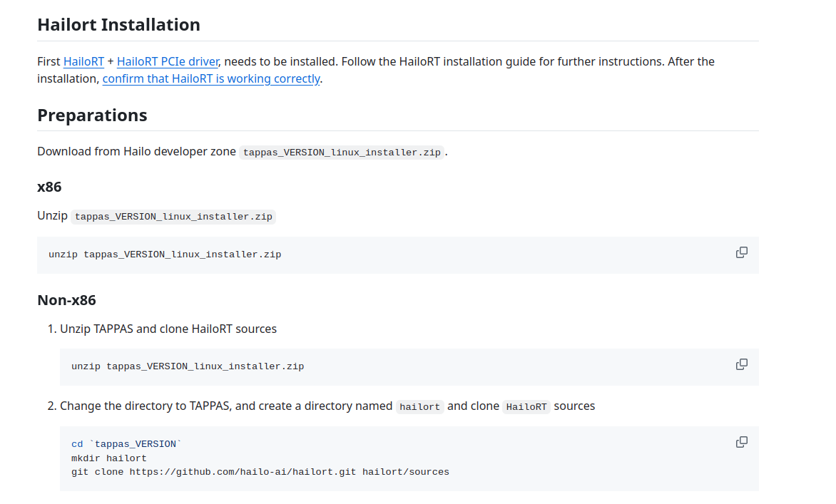
Task: Click the cd tappas_VERSION command line
Action: click(x=126, y=444)
